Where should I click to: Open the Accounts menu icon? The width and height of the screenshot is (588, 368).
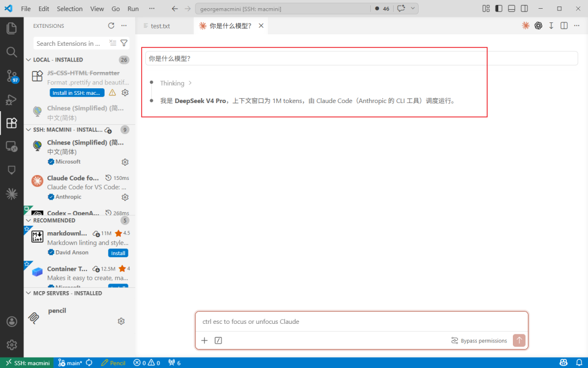click(11, 322)
